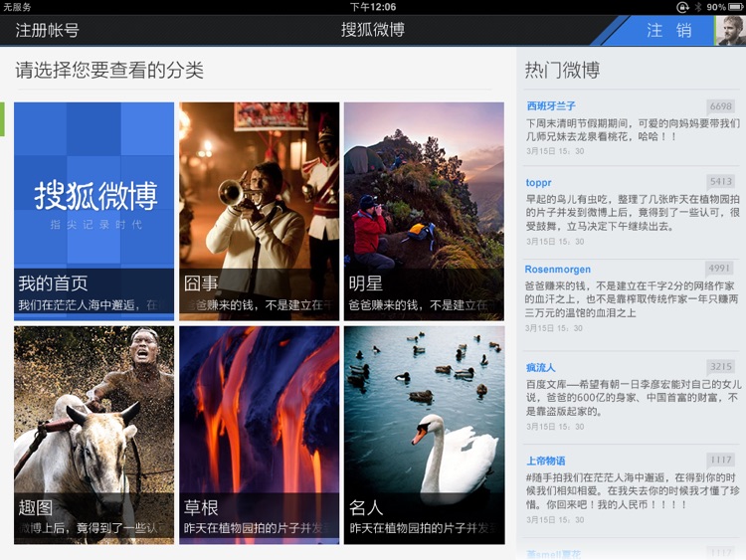Open the 明星 category tile
The image size is (746, 560).
pos(424,211)
